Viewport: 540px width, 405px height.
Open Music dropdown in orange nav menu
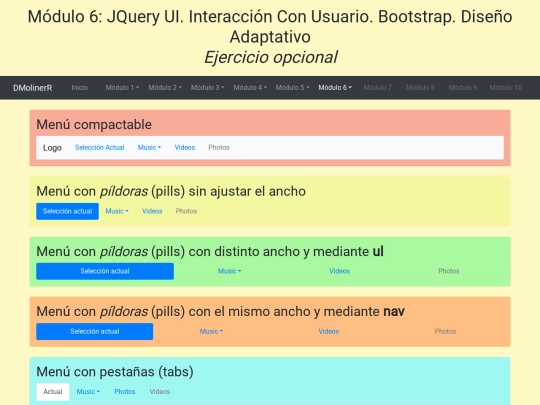[211, 331]
